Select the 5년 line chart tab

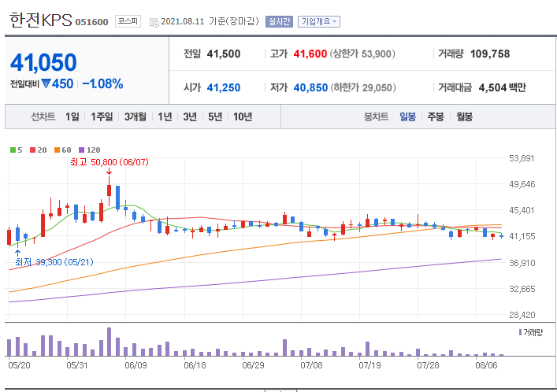(215, 116)
